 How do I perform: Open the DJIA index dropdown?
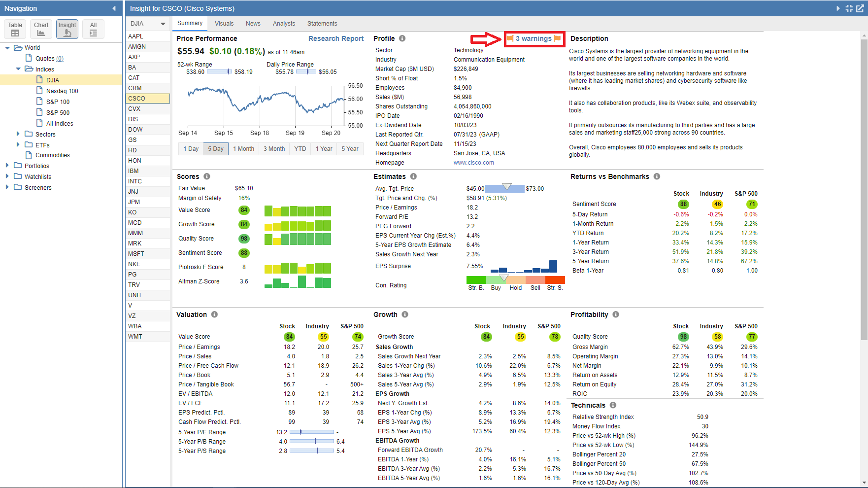pyautogui.click(x=148, y=24)
